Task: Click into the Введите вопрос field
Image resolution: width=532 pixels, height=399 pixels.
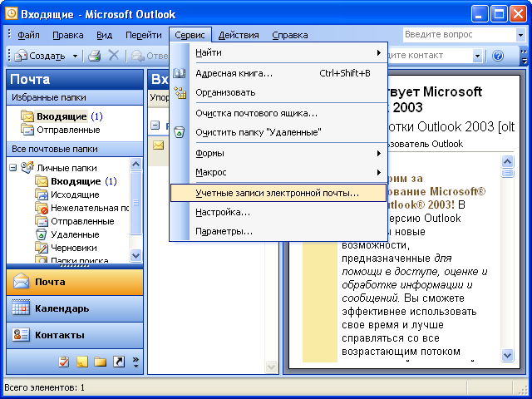Action: point(460,35)
